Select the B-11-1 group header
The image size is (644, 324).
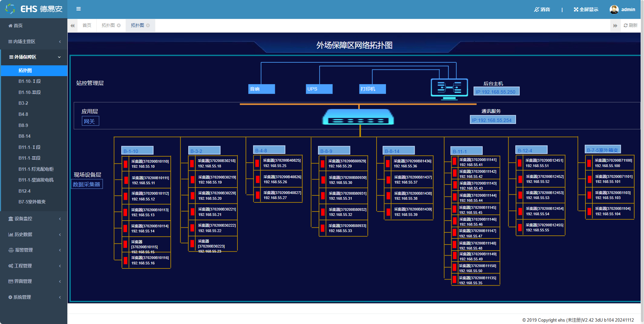(466, 151)
